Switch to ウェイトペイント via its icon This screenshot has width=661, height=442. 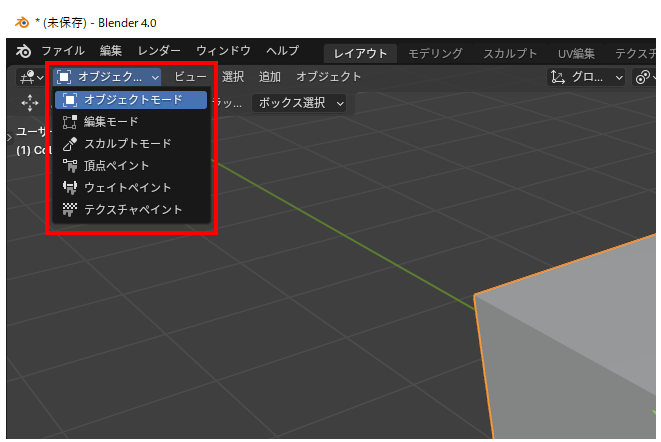click(70, 188)
